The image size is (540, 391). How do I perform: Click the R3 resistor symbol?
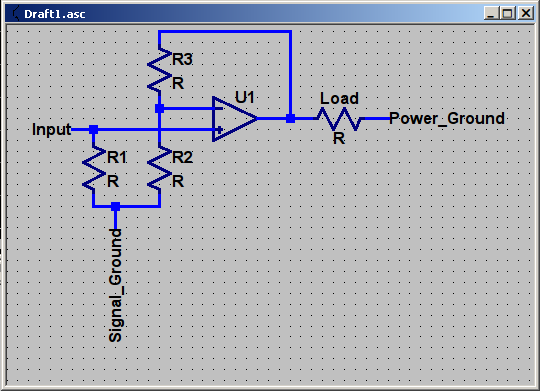point(159,70)
